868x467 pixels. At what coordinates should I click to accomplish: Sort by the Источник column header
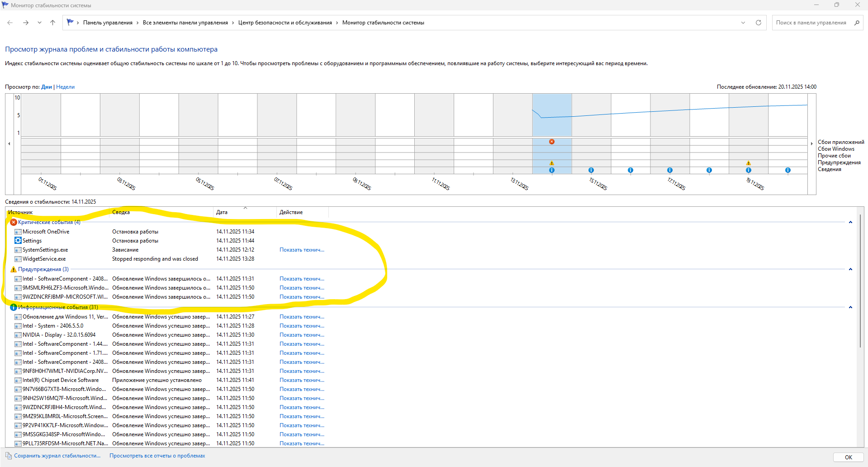[57, 212]
